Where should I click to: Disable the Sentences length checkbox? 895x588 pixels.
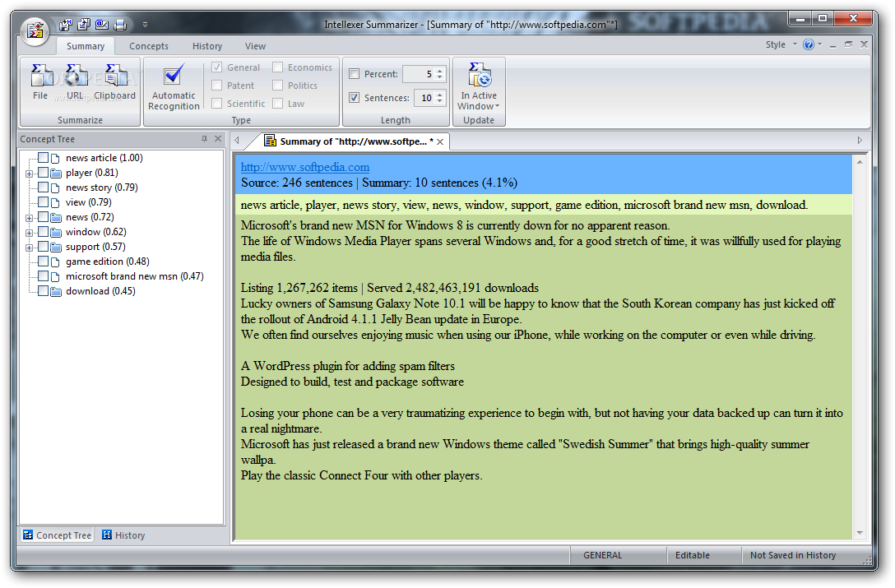(355, 98)
